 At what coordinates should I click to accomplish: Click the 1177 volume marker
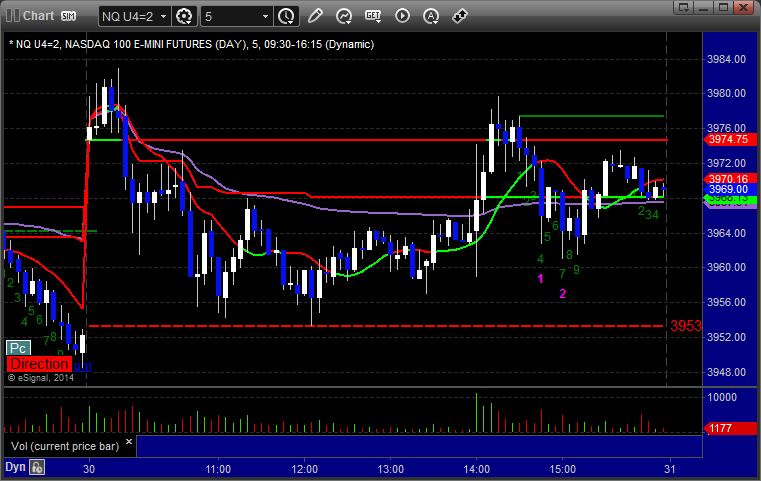729,428
